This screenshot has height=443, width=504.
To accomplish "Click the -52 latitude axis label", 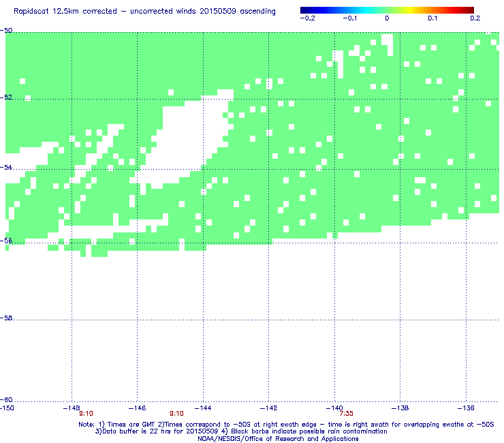I will coord(6,97).
